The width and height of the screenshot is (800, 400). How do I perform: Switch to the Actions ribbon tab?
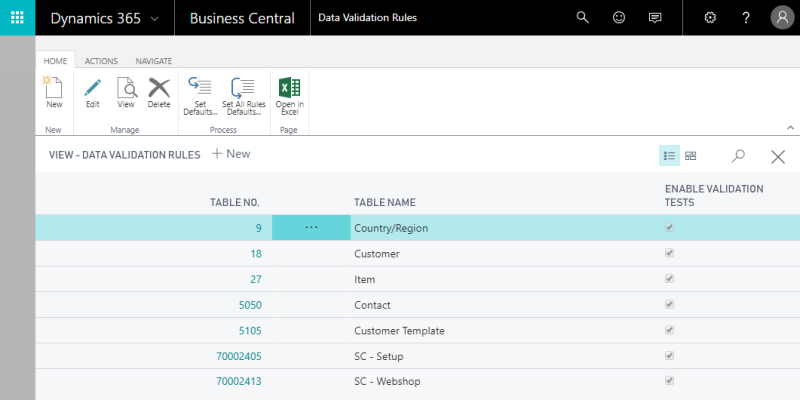coord(101,61)
